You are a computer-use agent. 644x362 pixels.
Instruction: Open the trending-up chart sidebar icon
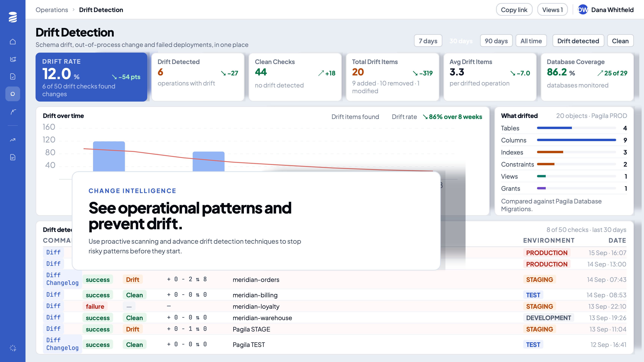13,140
